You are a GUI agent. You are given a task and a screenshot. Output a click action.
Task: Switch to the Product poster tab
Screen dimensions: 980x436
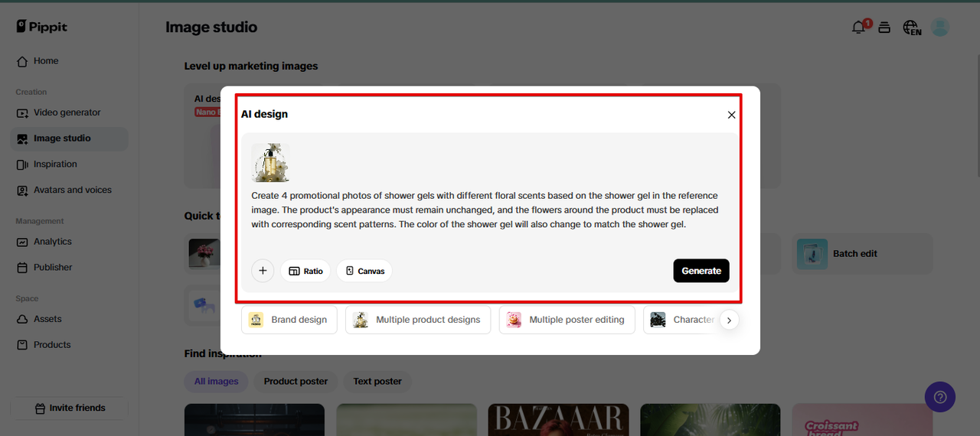pyautogui.click(x=296, y=381)
